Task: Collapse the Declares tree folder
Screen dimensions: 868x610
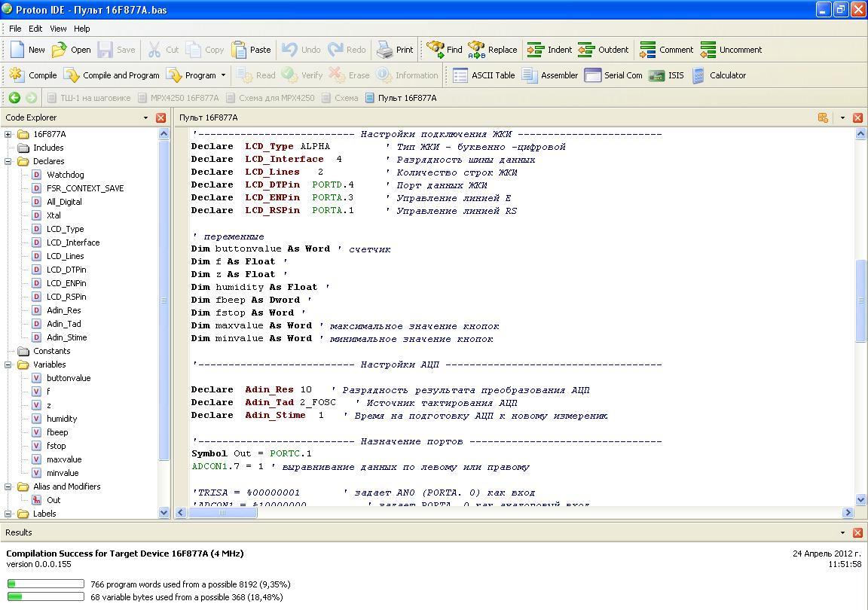Action: (x=8, y=161)
